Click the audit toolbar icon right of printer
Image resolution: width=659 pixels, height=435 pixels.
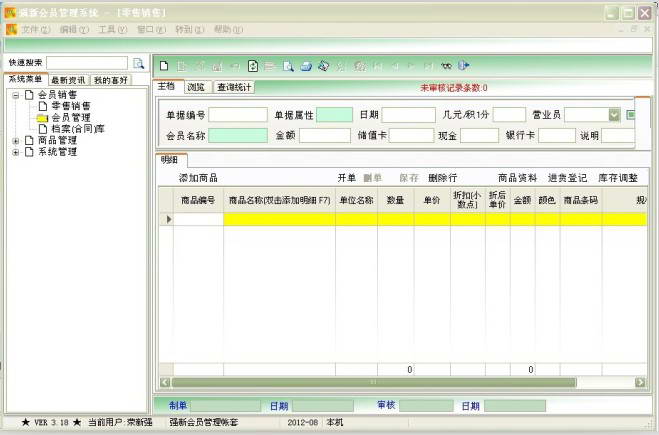click(x=323, y=66)
